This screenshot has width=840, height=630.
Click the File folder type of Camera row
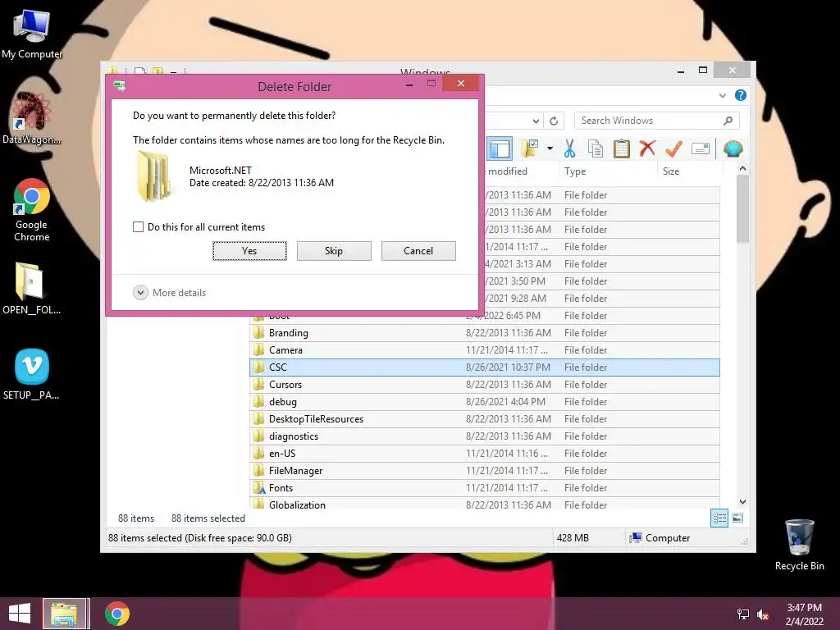[x=586, y=349]
